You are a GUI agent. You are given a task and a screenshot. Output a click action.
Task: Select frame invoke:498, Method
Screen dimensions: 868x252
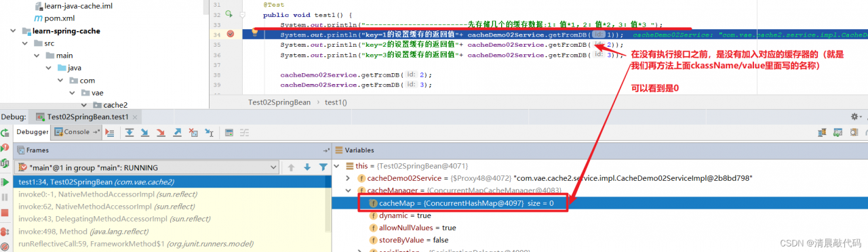pyautogui.click(x=172, y=232)
